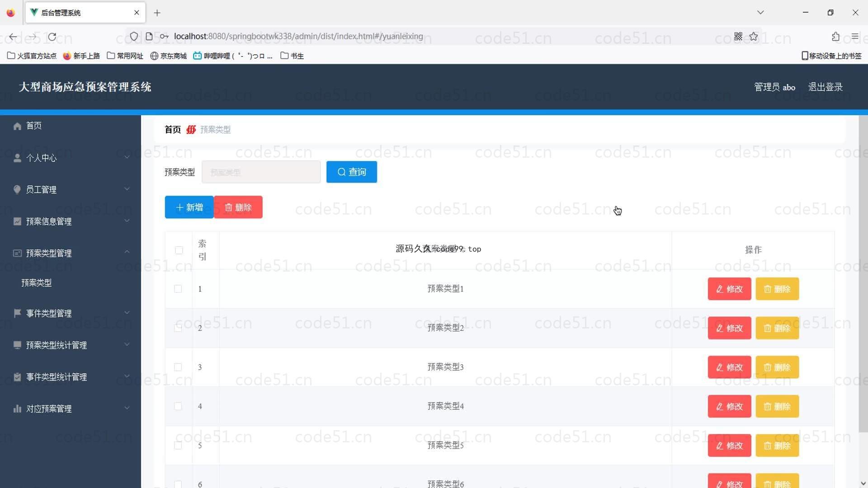Click 修改 for 预案类型3
Screen dimensions: 868x488
click(x=729, y=367)
